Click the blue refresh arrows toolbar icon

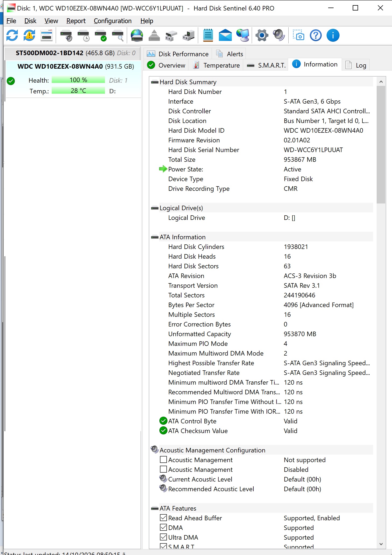coord(12,35)
